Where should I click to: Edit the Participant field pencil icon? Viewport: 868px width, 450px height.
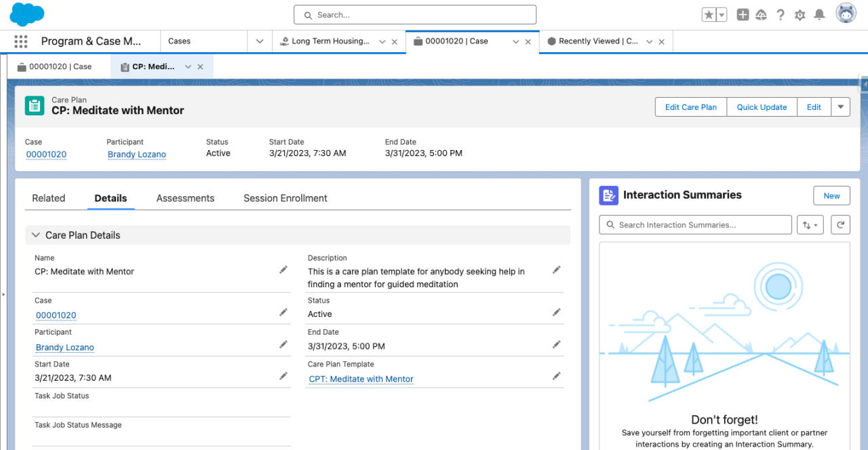click(283, 345)
